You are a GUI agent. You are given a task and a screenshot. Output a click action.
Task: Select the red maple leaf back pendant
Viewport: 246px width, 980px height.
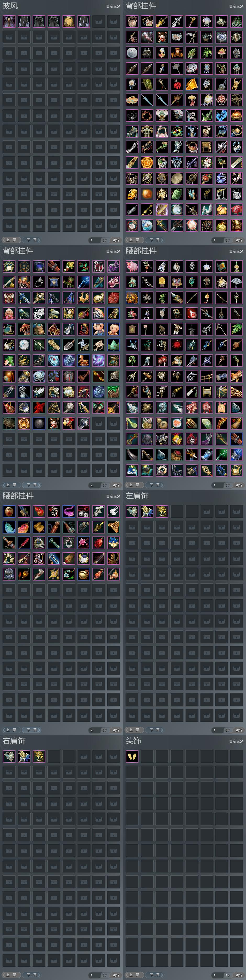pyautogui.click(x=39, y=407)
